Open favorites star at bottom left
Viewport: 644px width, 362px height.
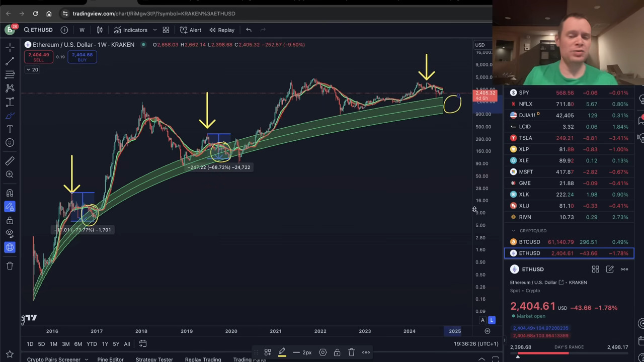[10, 354]
